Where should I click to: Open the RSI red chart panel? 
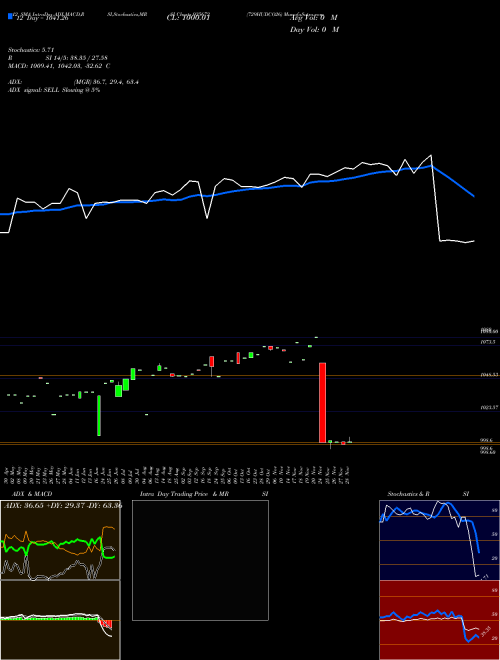(x=439, y=620)
